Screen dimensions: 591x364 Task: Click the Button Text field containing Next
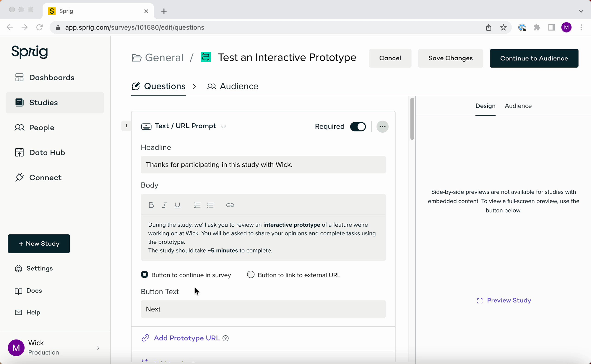tap(263, 309)
